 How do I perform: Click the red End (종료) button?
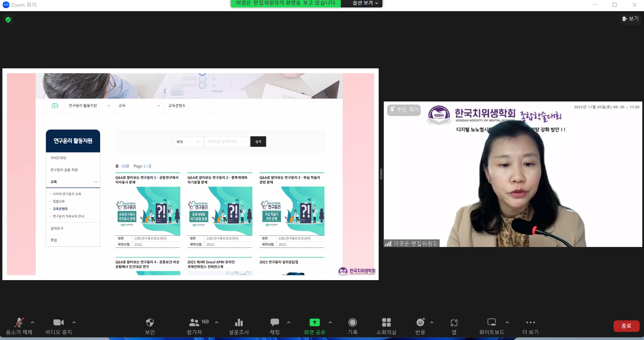[x=626, y=326]
